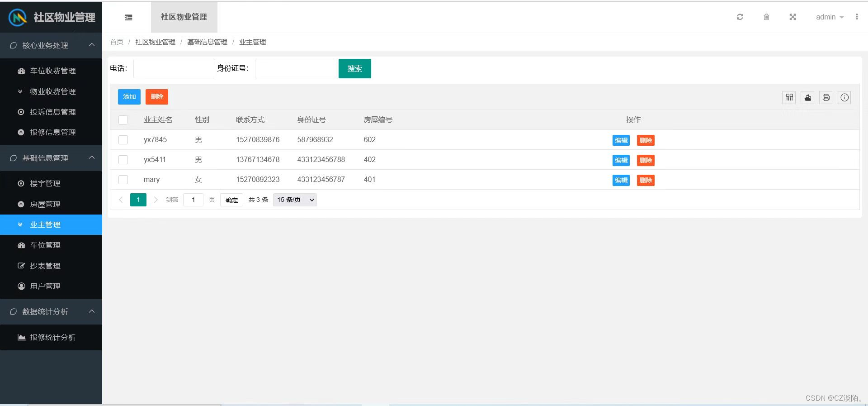Click the 联系方式 column header

[x=250, y=120]
